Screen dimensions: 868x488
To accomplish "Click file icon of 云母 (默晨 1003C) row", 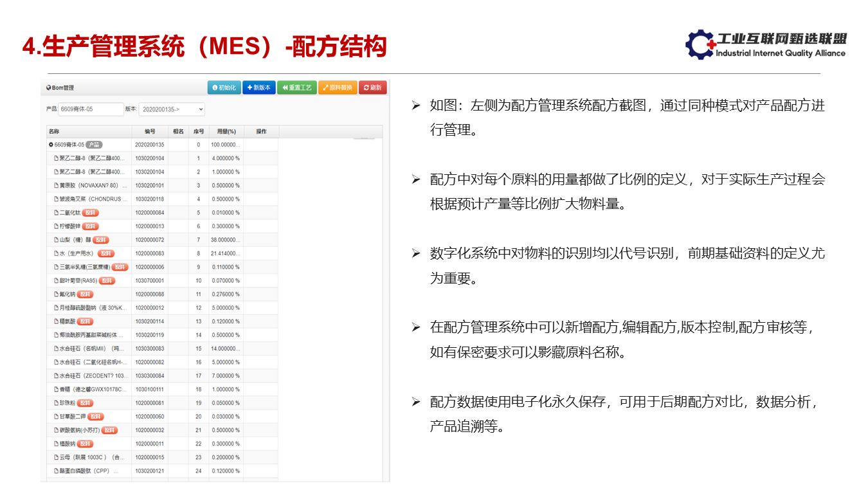I will tap(57, 457).
